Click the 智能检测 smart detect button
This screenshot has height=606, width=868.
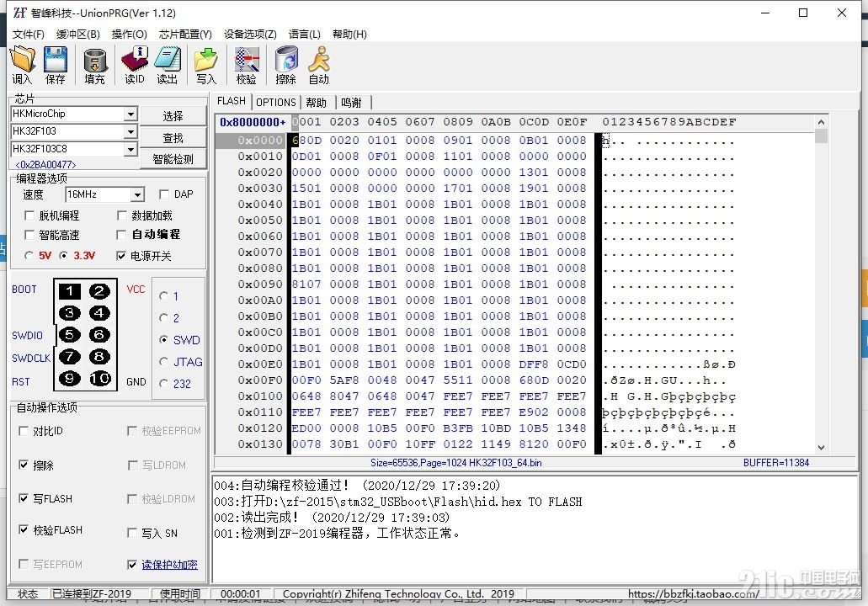[x=173, y=159]
